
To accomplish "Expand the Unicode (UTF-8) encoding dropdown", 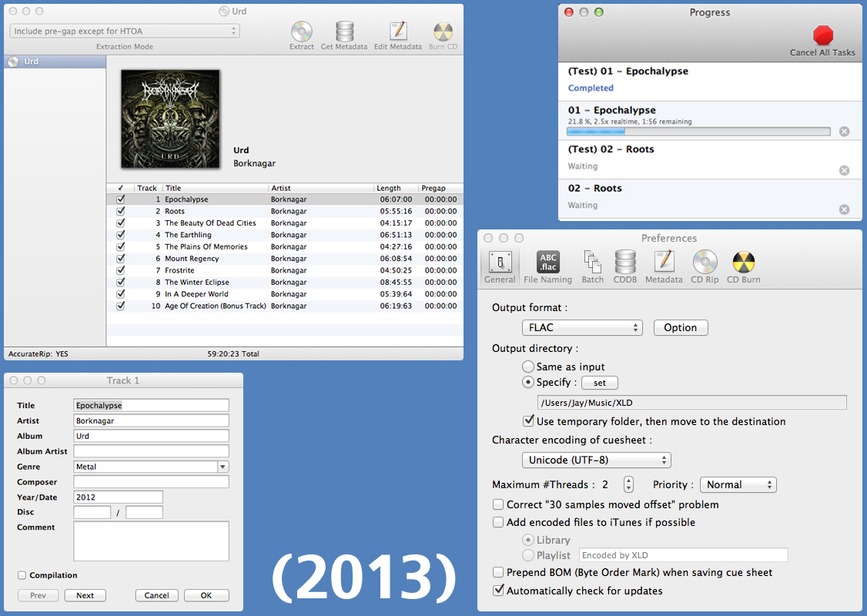I will [597, 460].
